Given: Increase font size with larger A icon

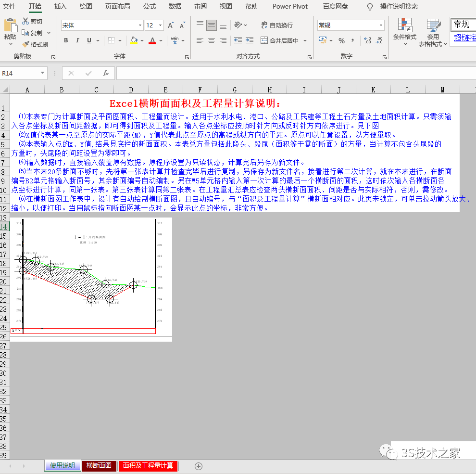Looking at the screenshot, I should pyautogui.click(x=171, y=26).
